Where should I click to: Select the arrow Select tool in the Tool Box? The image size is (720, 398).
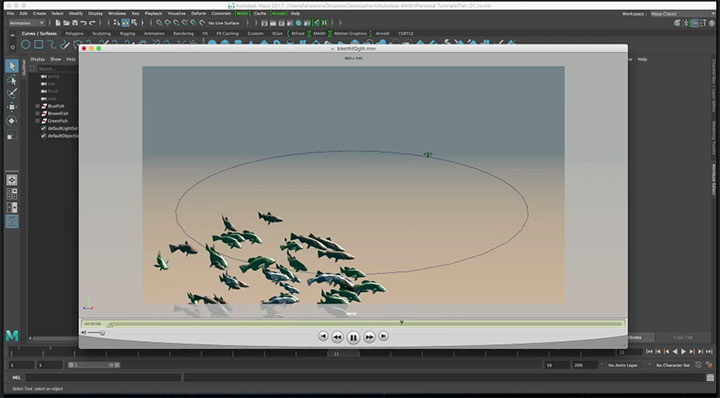[12, 66]
